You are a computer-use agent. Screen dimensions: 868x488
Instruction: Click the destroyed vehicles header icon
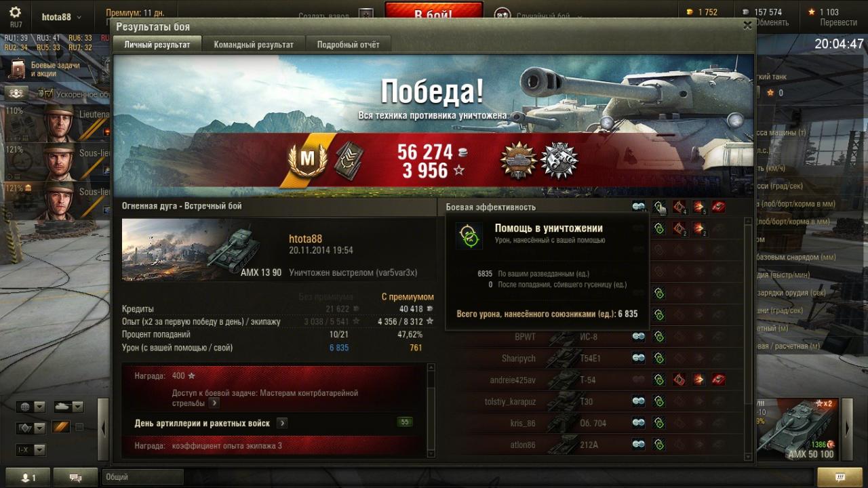coord(718,207)
